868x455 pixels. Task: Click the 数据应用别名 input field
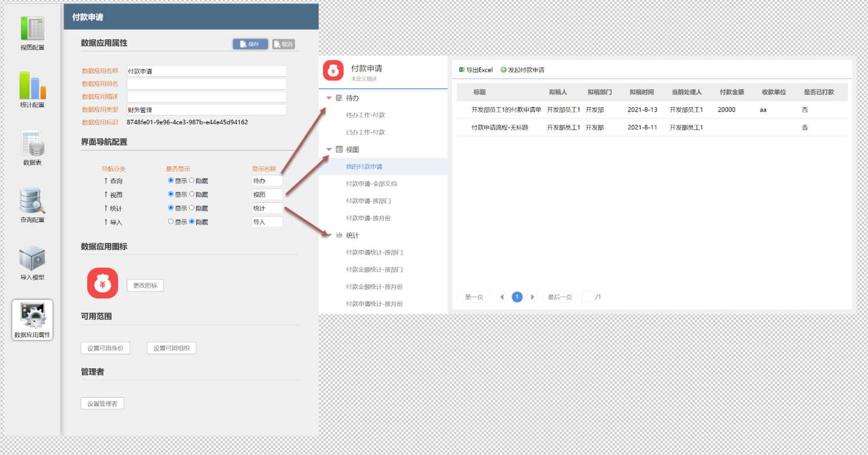click(x=207, y=84)
